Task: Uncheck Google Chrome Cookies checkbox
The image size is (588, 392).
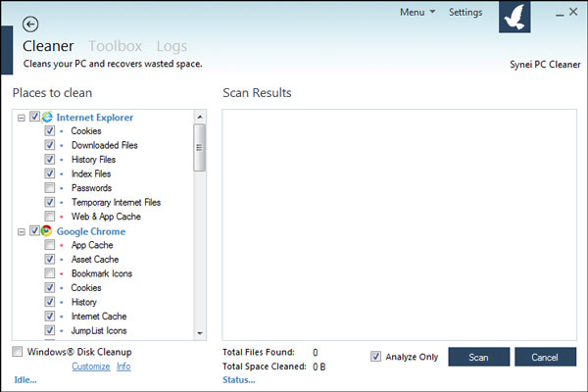Action: pyautogui.click(x=50, y=287)
